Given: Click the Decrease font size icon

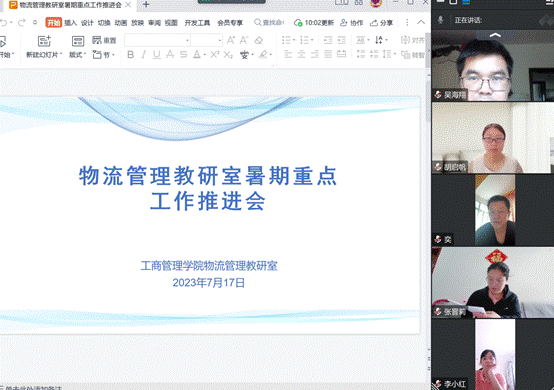Looking at the screenshot, I should pos(244,40).
